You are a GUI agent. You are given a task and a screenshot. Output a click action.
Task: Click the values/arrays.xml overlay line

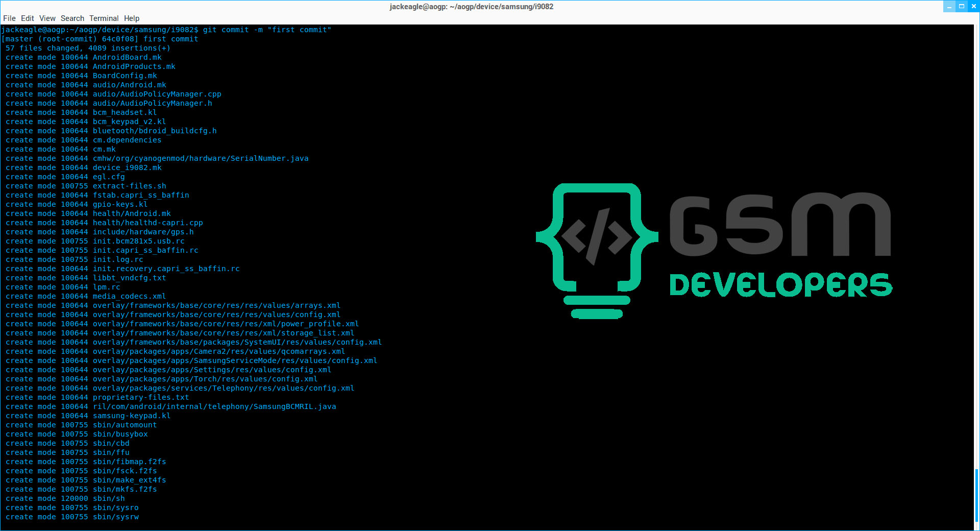tap(173, 305)
